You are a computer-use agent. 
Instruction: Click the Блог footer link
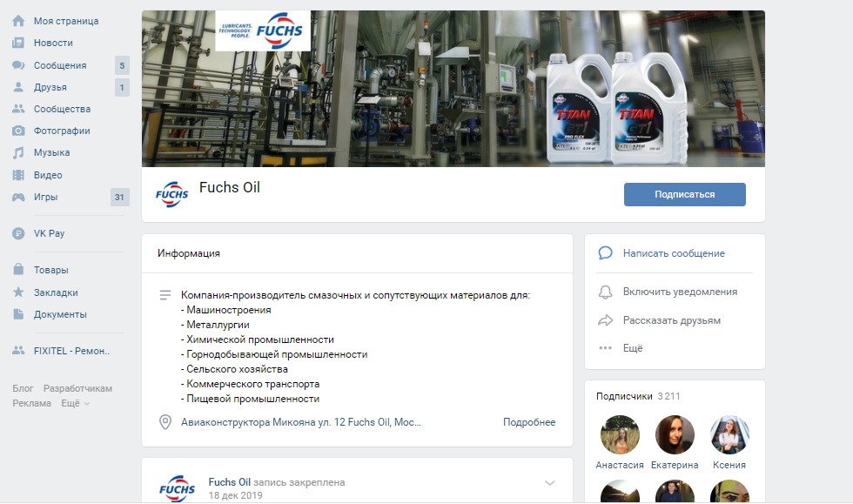(x=23, y=388)
